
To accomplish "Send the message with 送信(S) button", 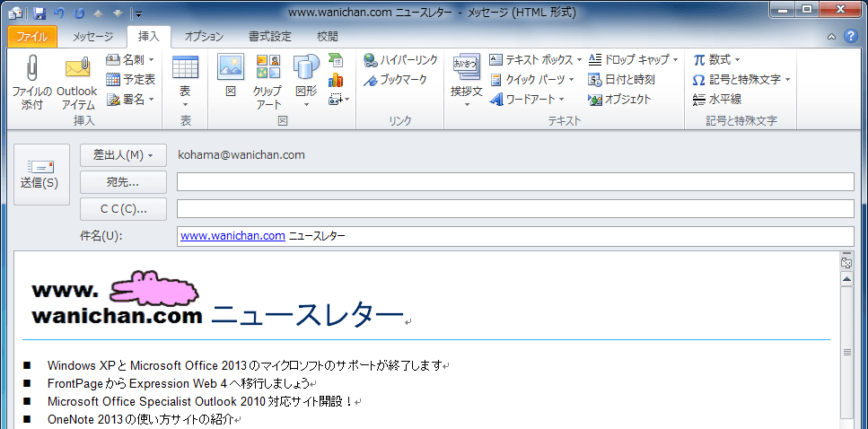I will click(x=41, y=174).
